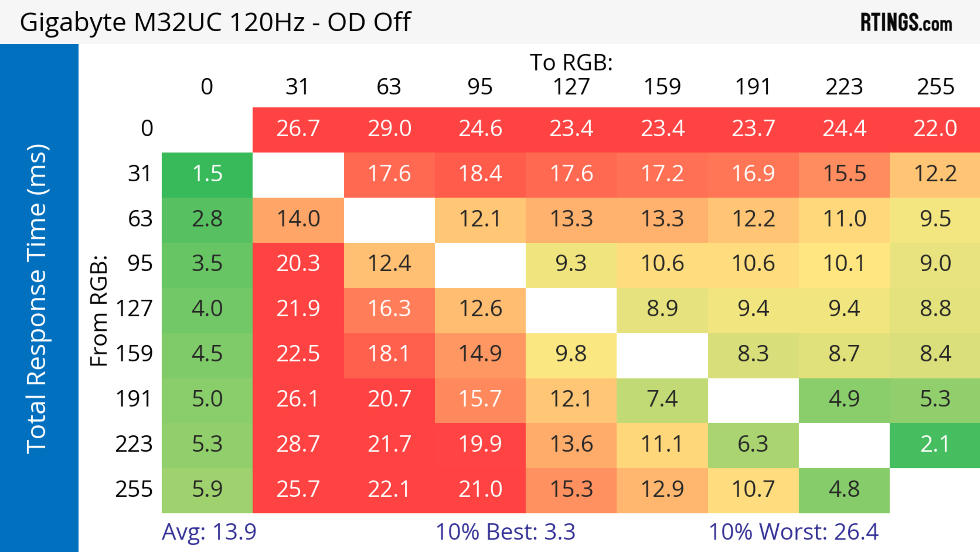The height and width of the screenshot is (552, 980).
Task: Select the green 1.5 response time cell
Action: pos(207,174)
